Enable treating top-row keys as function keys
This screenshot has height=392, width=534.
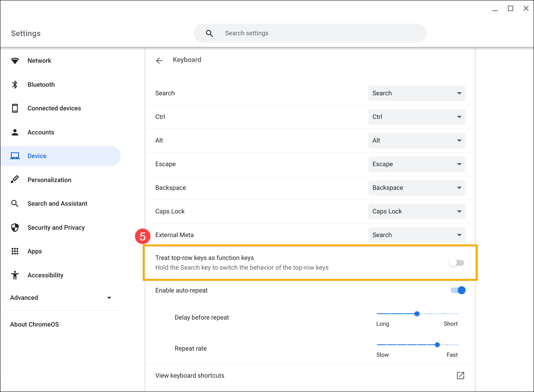(x=456, y=263)
